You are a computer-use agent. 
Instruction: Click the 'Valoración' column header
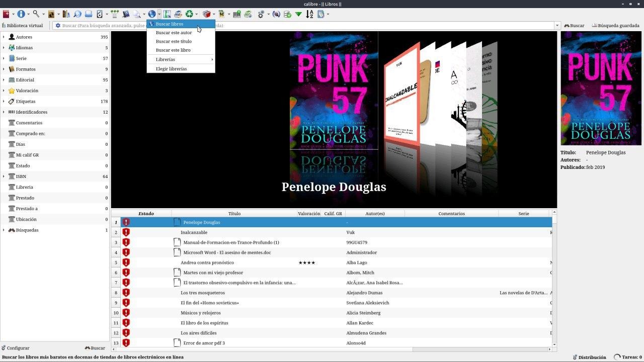point(309,214)
